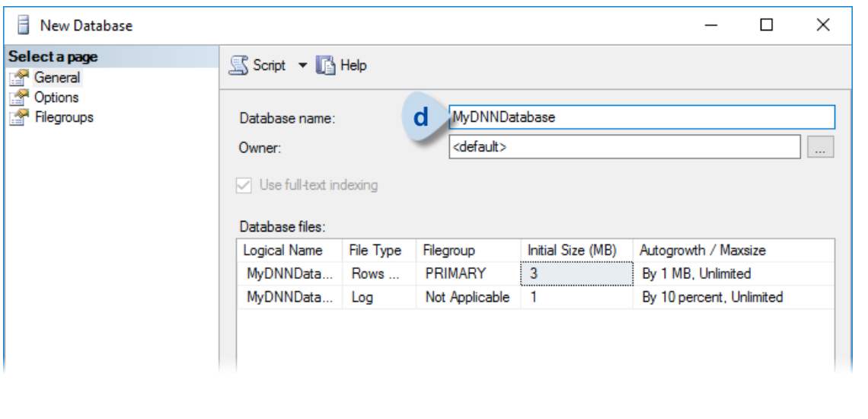Click the Filegroups page icon
Viewport: 868px width, 419px height.
pyautogui.click(x=14, y=117)
